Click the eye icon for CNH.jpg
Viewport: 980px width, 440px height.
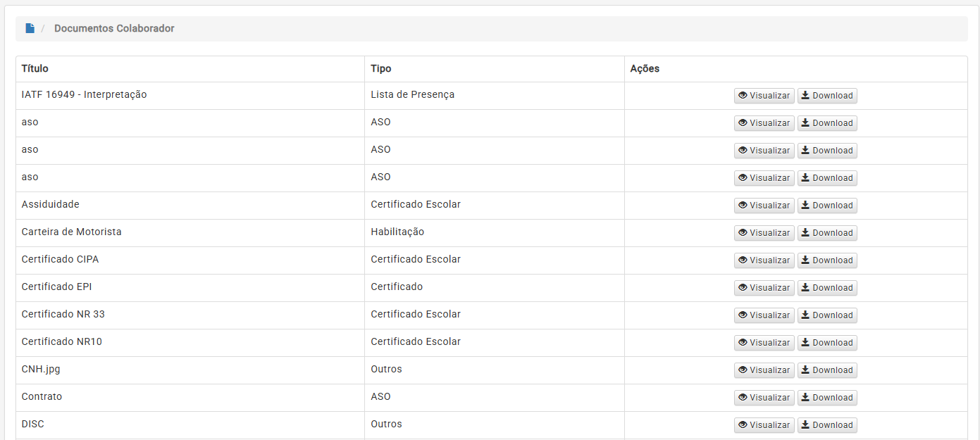point(742,370)
